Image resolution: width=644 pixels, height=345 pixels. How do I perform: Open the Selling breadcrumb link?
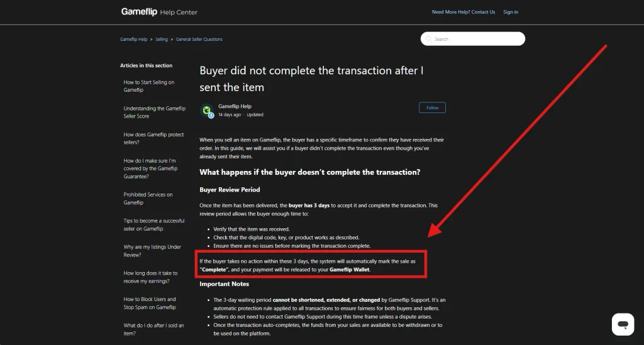click(162, 40)
